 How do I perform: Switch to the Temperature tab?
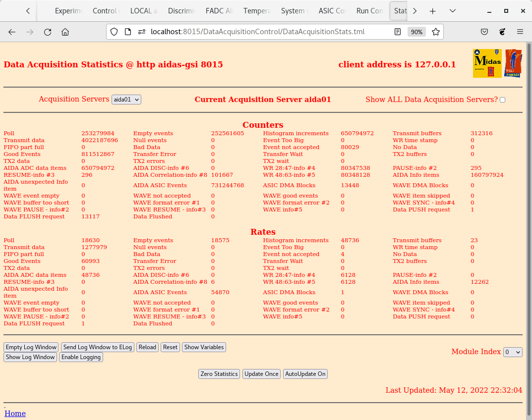[256, 11]
